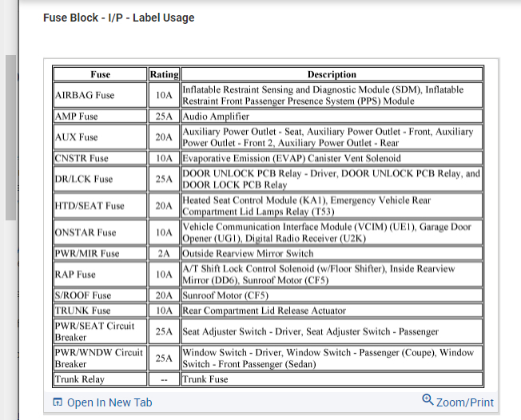Click 'Rear Compartment Lid Release Actuator' description
Image resolution: width=521 pixels, height=420 pixels.
[x=332, y=311]
